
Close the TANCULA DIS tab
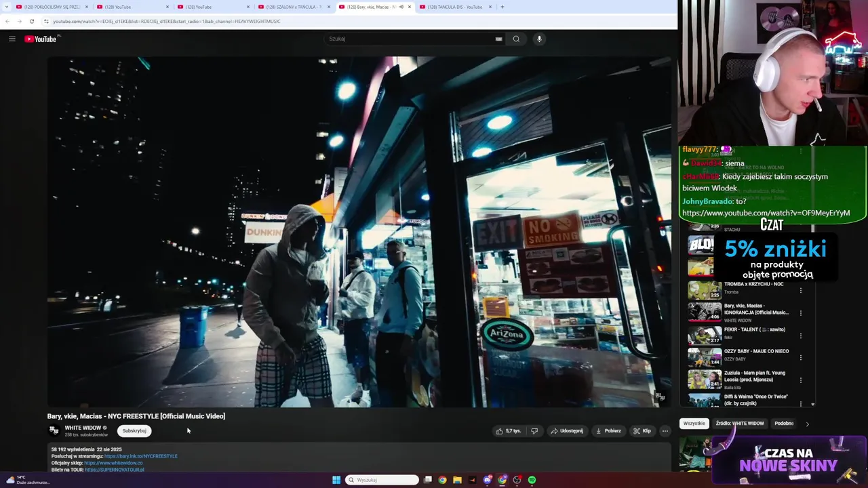coord(490,7)
